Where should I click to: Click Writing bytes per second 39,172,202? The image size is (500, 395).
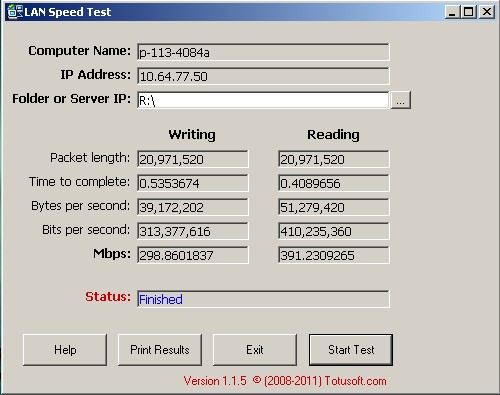pos(193,207)
